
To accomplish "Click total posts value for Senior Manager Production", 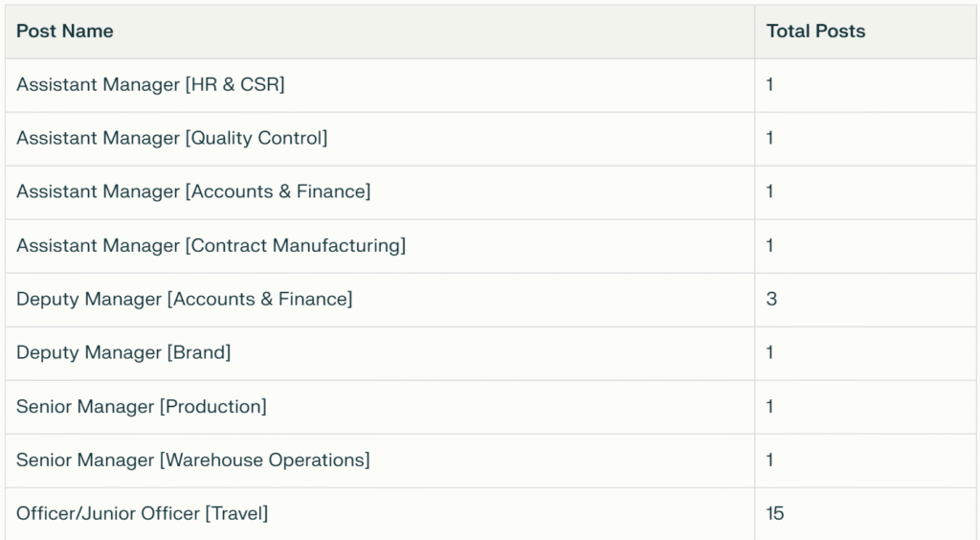I will point(770,406).
